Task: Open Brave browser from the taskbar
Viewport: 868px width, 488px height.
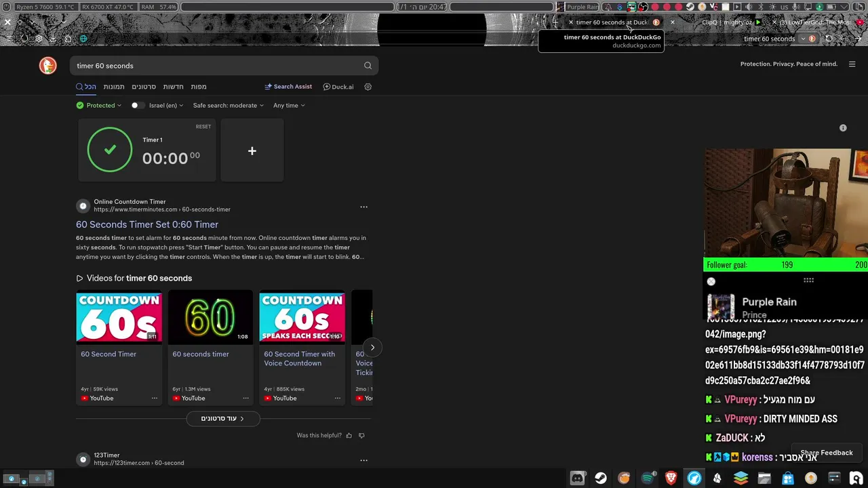Action: (671, 478)
